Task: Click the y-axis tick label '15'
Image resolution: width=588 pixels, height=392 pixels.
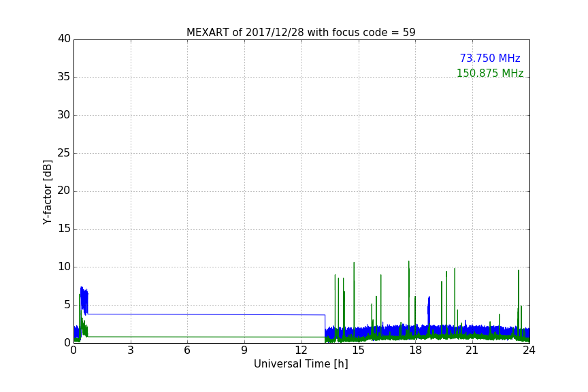Action: tap(64, 229)
